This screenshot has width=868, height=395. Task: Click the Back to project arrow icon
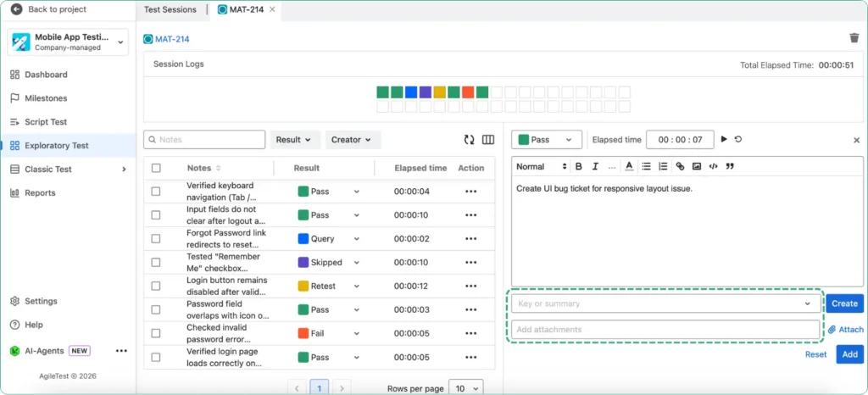[x=17, y=9]
